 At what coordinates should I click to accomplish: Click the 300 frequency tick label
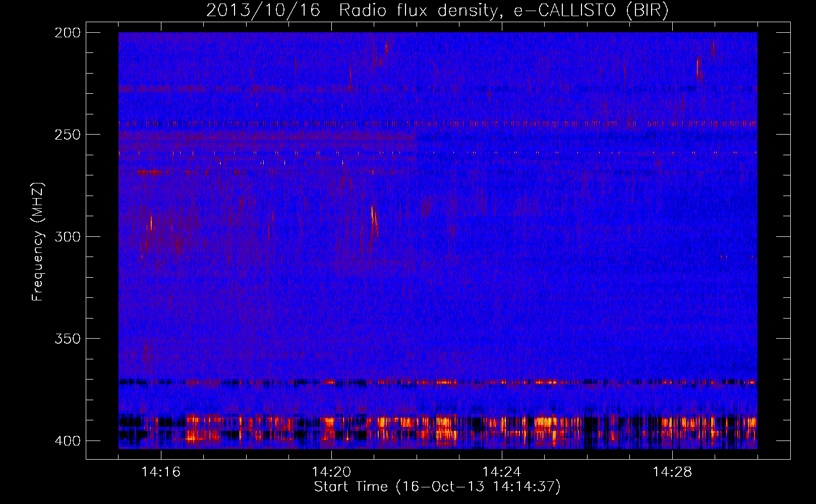(67, 236)
